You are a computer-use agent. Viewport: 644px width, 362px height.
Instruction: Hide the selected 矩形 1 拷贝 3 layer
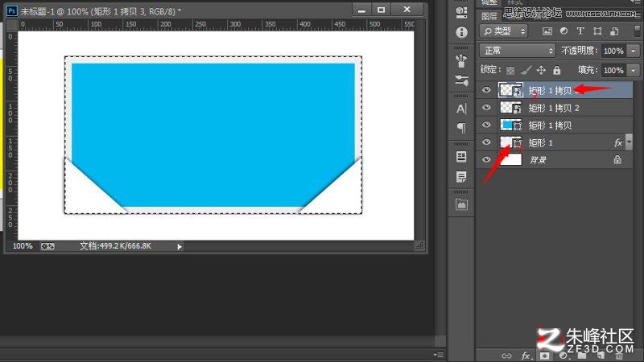click(486, 90)
